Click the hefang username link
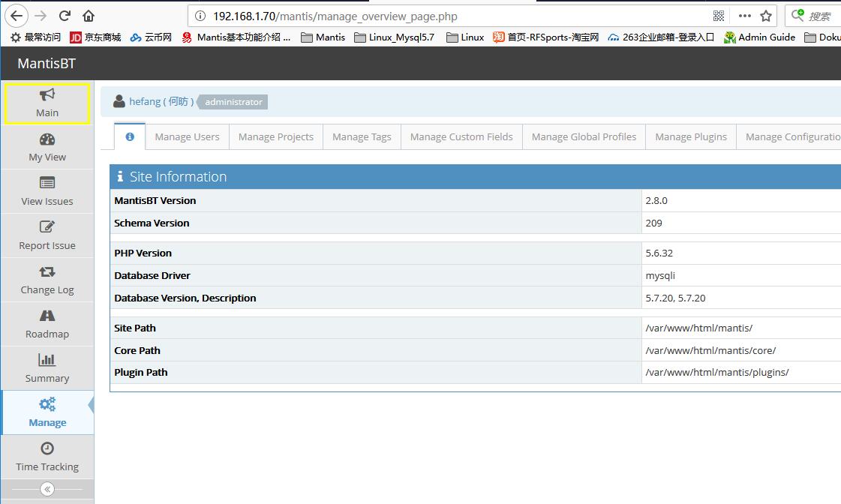 pos(145,101)
